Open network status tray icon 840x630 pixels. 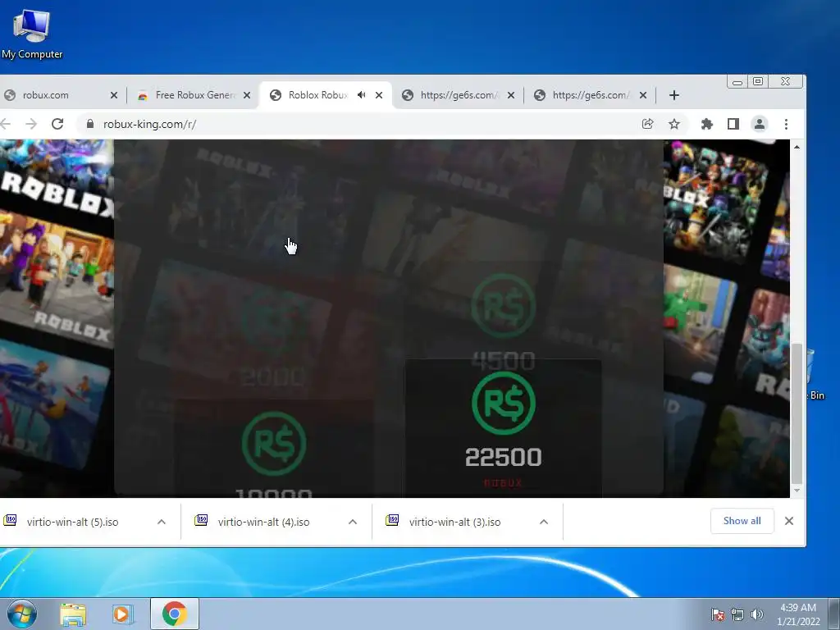tap(737, 614)
